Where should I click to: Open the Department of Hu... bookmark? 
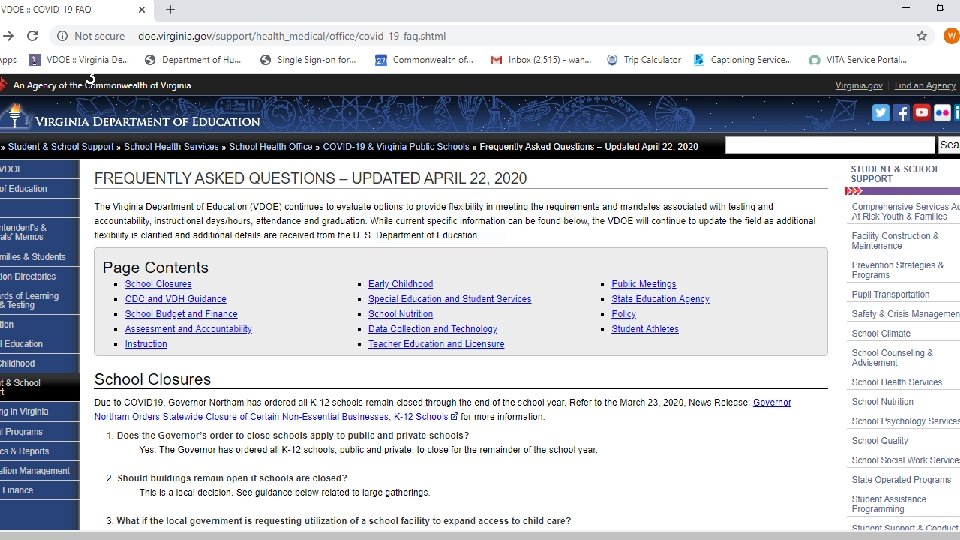[x=193, y=59]
